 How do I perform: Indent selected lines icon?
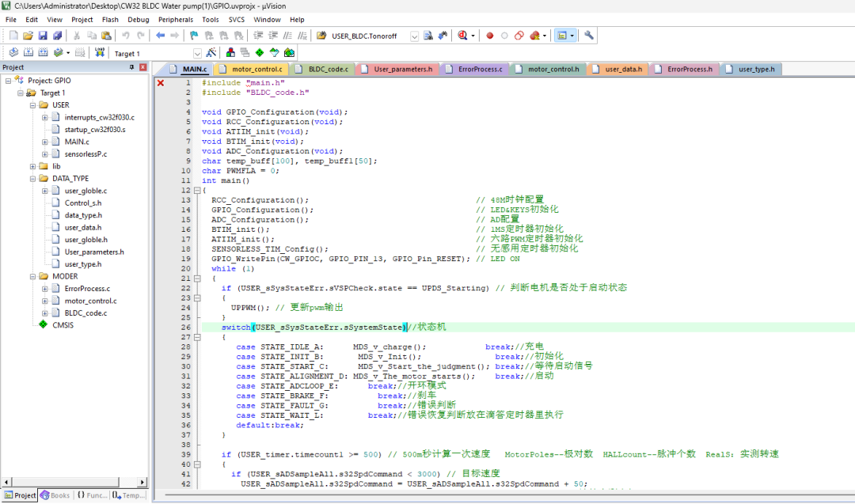coord(258,36)
